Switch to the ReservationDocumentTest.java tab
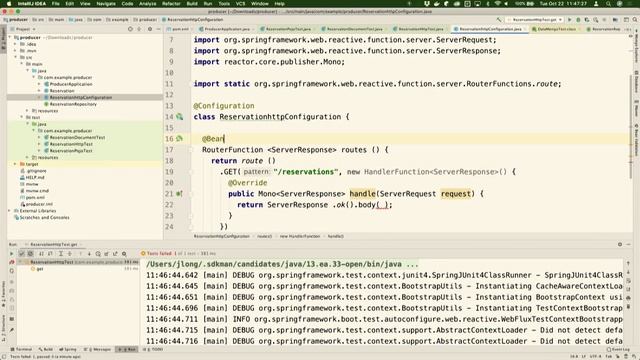Screen dimensions: 640x360 tap(353, 29)
